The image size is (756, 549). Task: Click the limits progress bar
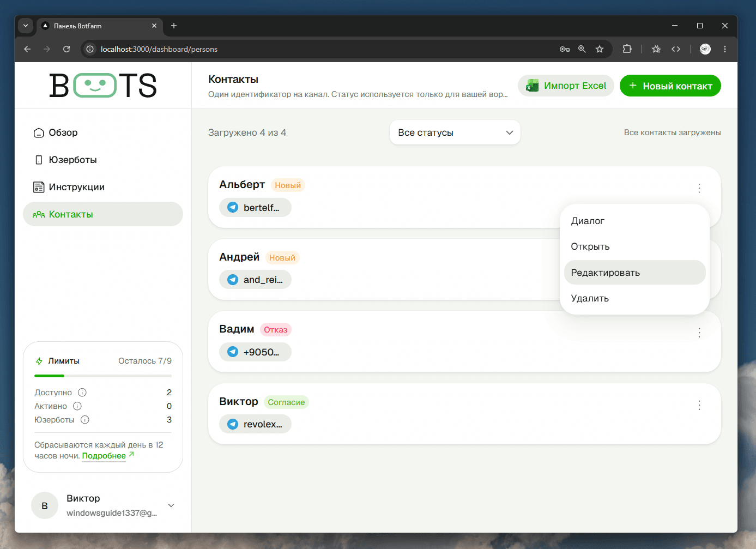103,376
